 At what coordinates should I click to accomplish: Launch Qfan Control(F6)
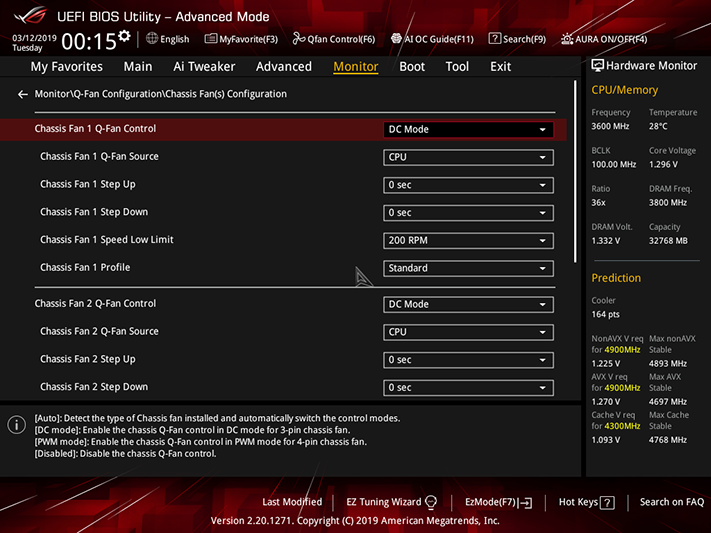click(x=334, y=39)
